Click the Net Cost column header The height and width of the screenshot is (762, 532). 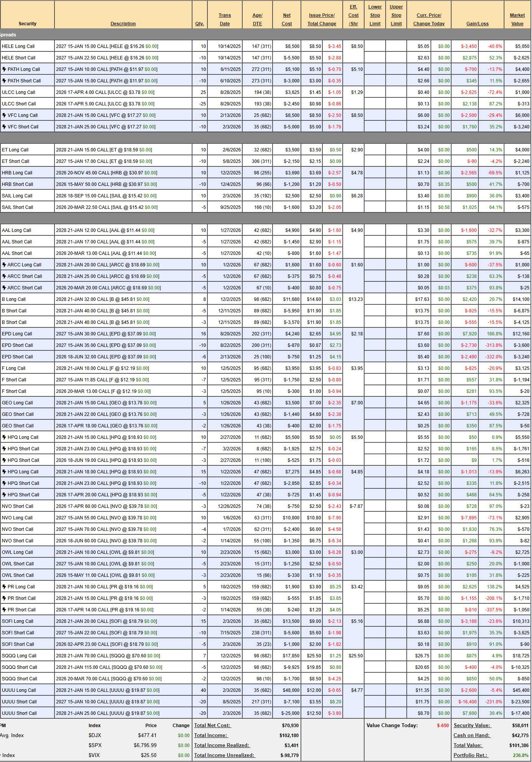pos(287,20)
